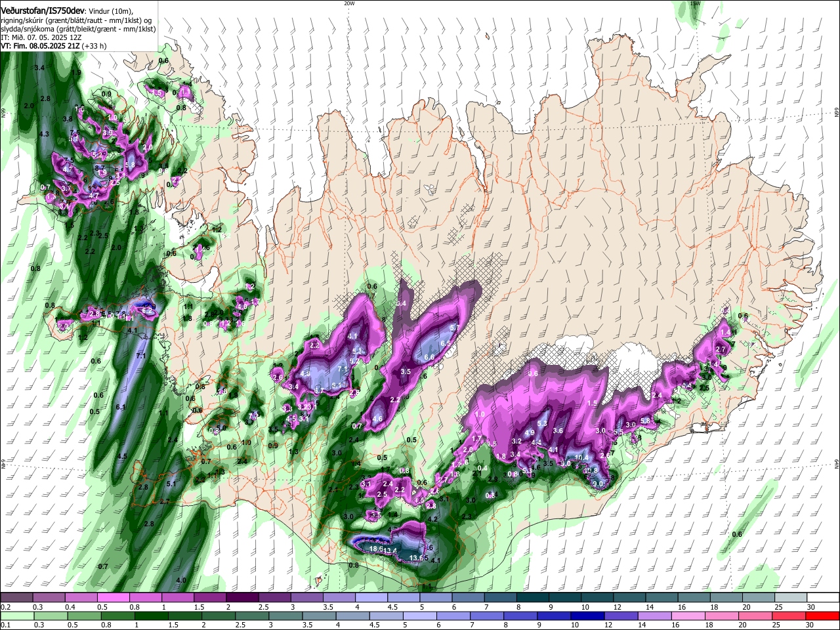Click the '4.3' value in northwest rain area
This screenshot has height=630, width=840.
click(44, 134)
